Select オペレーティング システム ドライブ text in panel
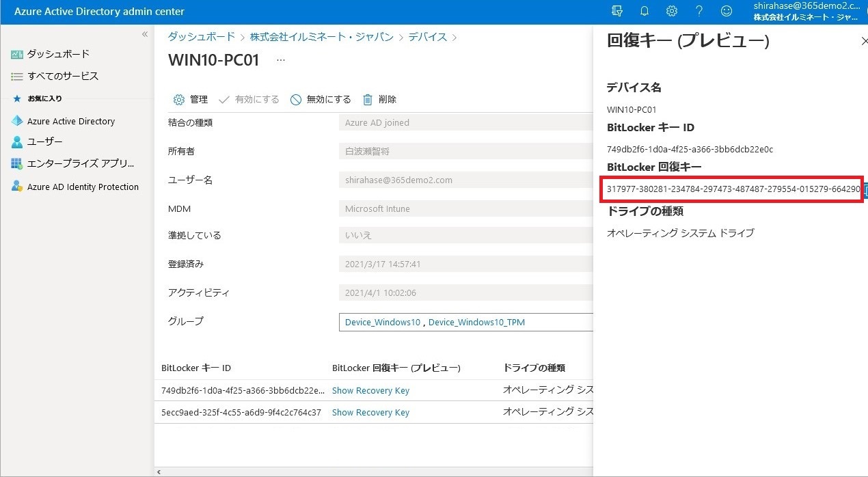868x477 pixels. (x=681, y=234)
